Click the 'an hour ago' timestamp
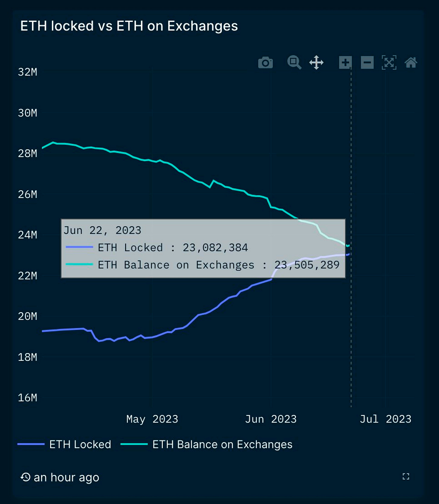This screenshot has width=439, height=504. coord(66,477)
